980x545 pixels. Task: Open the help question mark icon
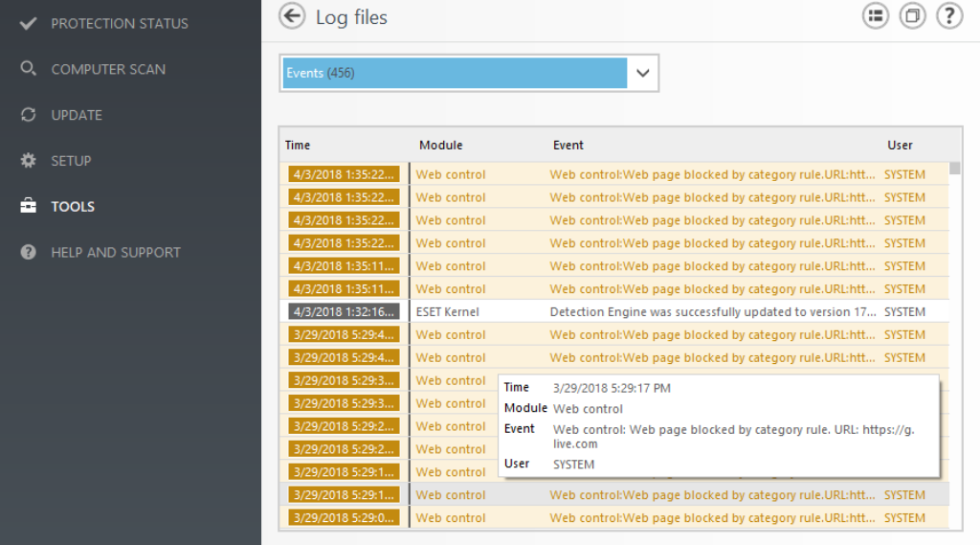[x=948, y=16]
